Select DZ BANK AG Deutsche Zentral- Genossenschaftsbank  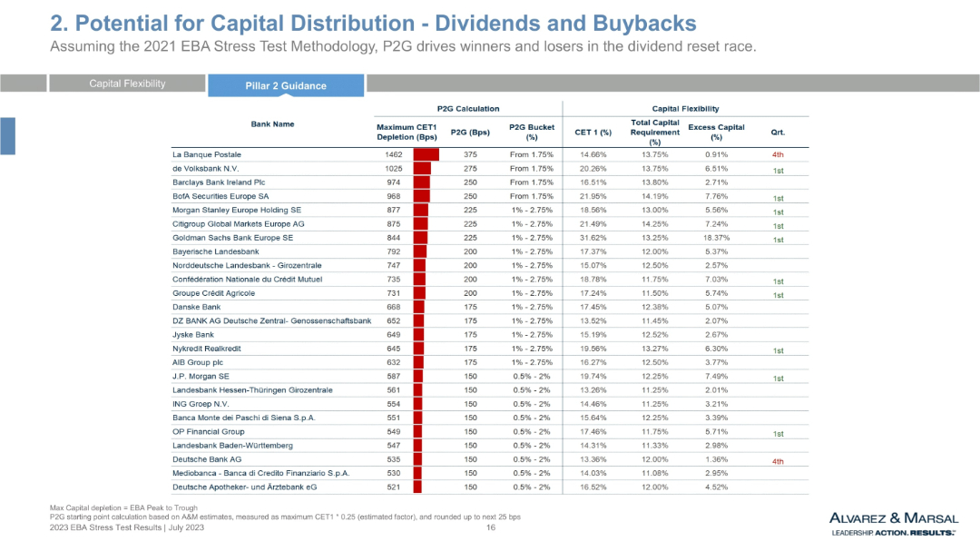pos(272,320)
